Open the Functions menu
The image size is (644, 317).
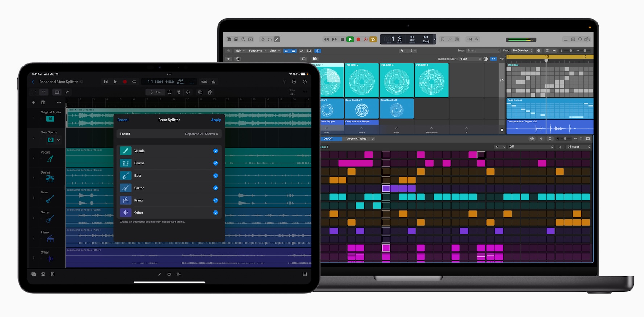pos(257,51)
